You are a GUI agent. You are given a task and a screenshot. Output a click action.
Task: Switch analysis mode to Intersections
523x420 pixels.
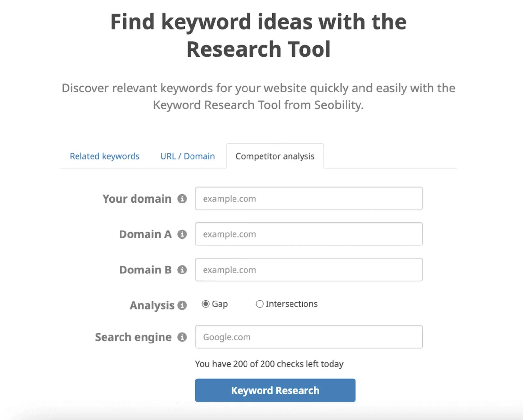click(260, 304)
